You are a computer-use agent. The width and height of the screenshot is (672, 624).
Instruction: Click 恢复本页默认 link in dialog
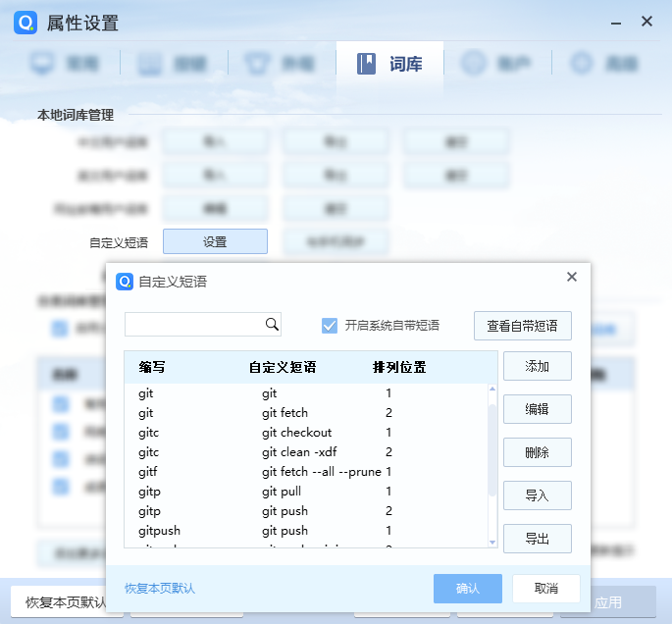(x=160, y=588)
